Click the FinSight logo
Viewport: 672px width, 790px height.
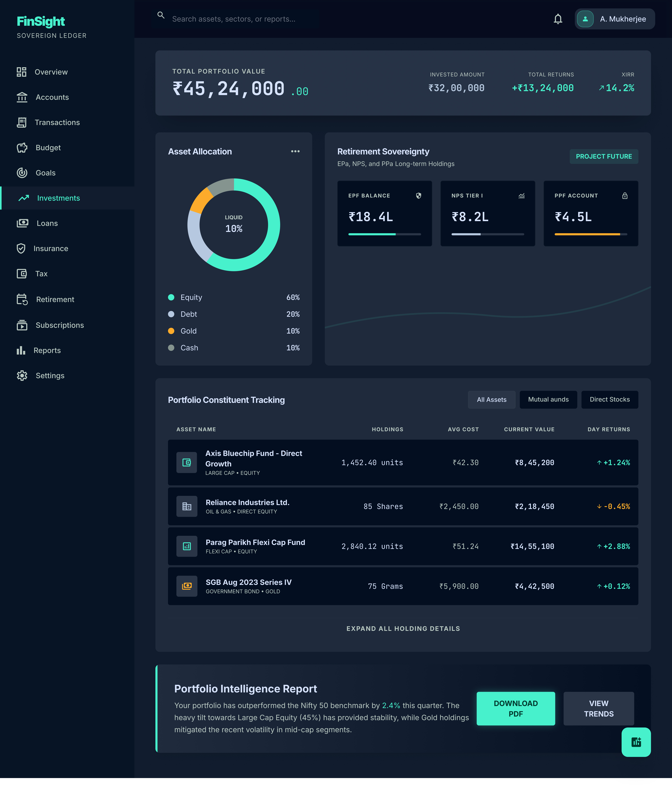click(41, 21)
